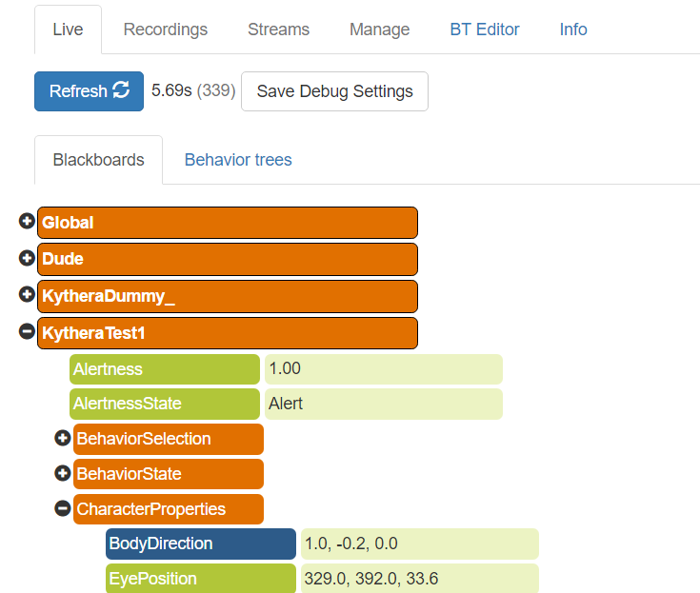Switch to the Recordings tab
Viewport: 700px width, 593px height.
click(165, 30)
